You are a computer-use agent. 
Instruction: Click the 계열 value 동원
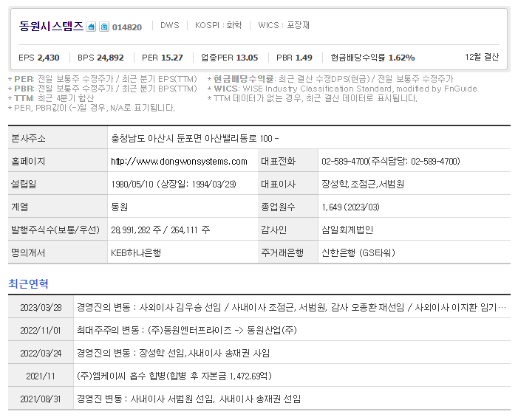[119, 207]
